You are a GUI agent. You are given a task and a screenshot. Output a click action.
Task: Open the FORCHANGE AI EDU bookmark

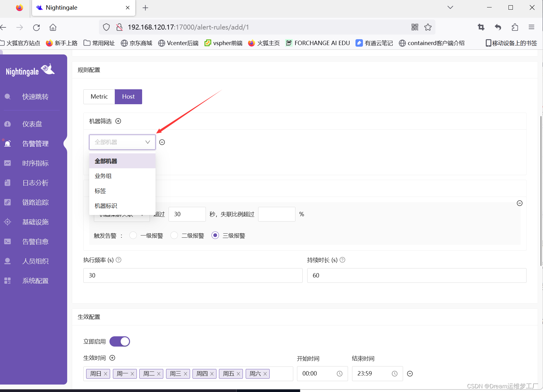(318, 43)
